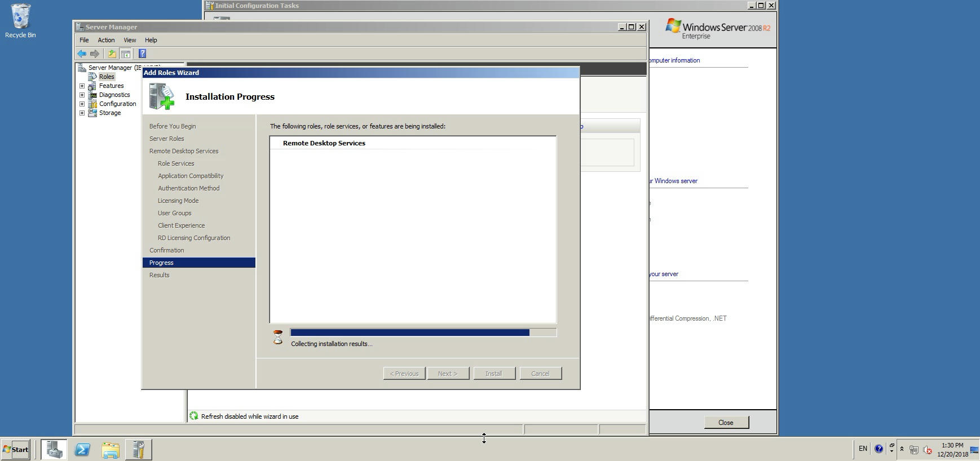Click the Cancel button in the wizard
The width and height of the screenshot is (980, 461).
540,374
